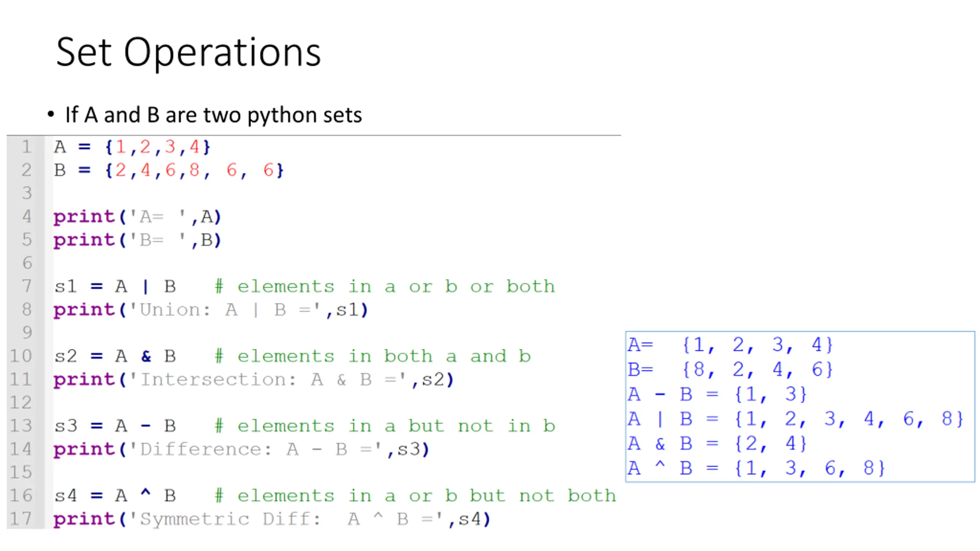Click the 's1 = A | B' assignment
980x551 pixels.
[115, 287]
